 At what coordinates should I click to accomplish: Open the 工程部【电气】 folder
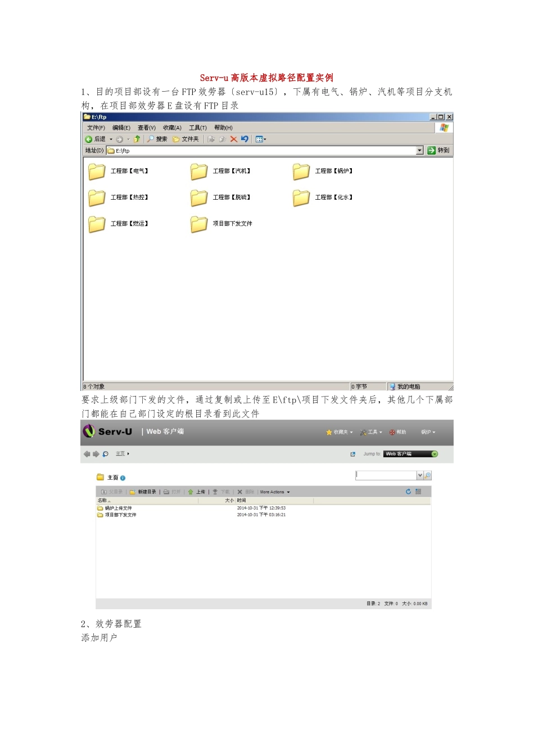click(x=118, y=171)
